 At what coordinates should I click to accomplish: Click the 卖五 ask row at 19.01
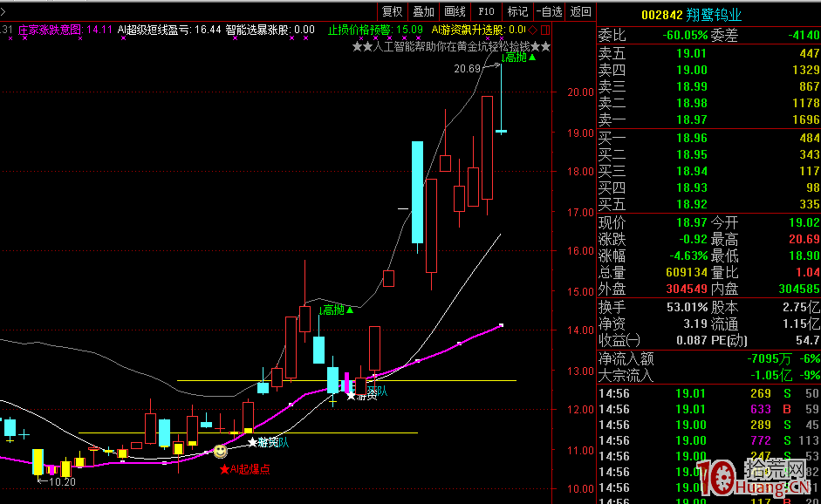(709, 53)
